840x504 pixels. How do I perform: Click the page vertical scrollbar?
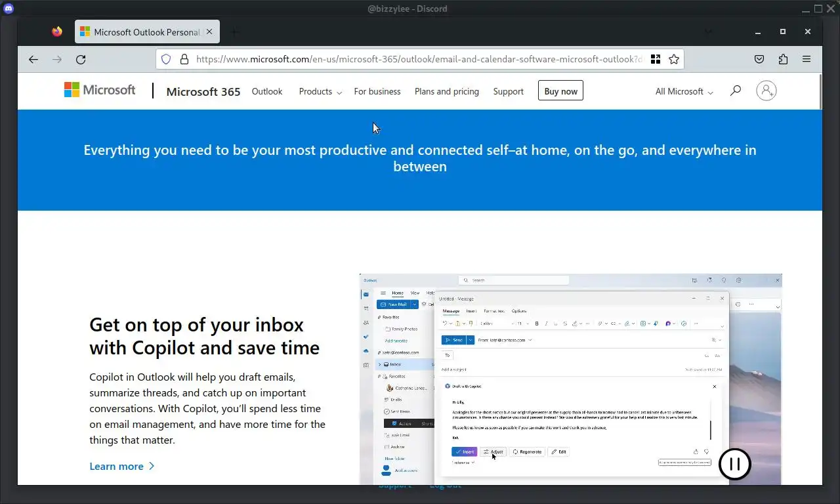point(821,91)
